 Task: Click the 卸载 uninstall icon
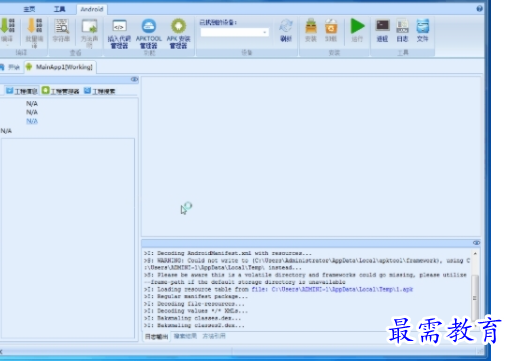tap(331, 31)
